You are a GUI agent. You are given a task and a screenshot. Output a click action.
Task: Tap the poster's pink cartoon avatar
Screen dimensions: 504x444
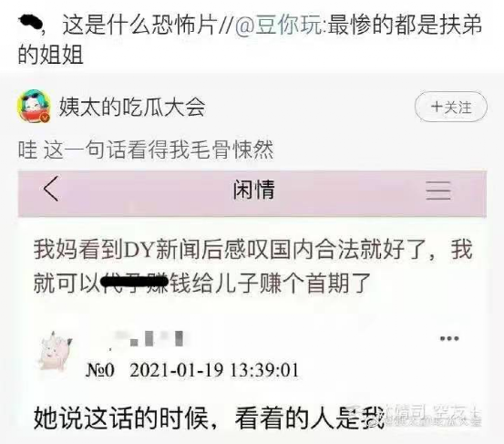click(x=54, y=350)
